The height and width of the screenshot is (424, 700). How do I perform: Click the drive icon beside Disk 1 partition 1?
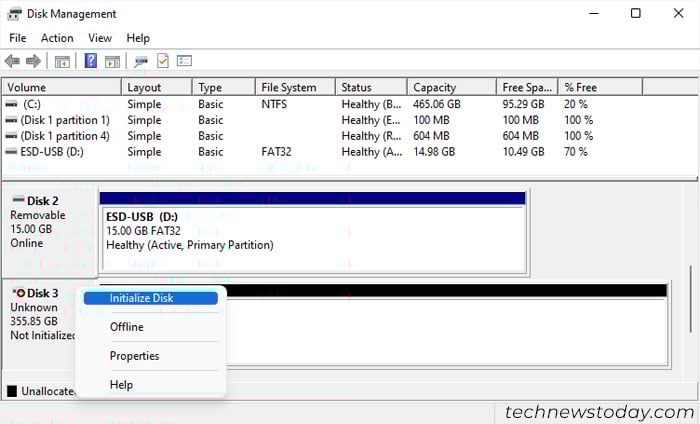click(11, 120)
